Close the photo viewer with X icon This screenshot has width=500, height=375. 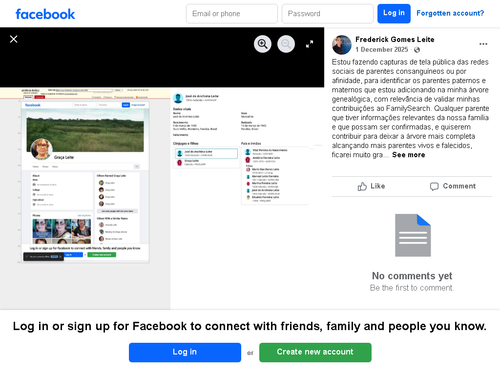click(x=14, y=39)
